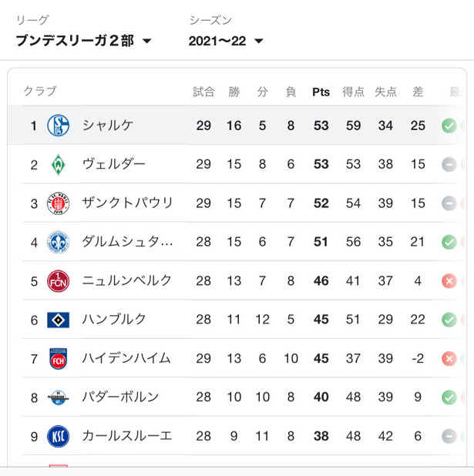Click the Darmstadt club crest icon
The image size is (474, 476).
[59, 242]
